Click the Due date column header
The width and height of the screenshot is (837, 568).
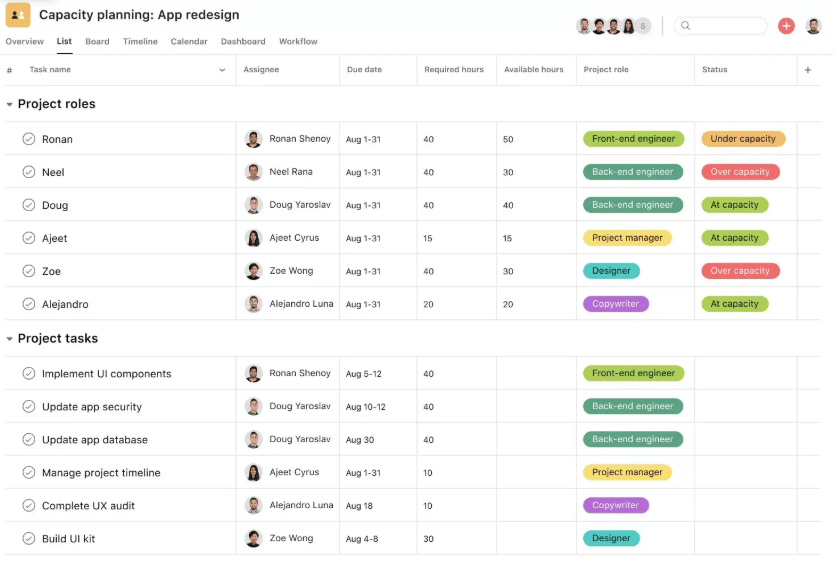tap(365, 70)
